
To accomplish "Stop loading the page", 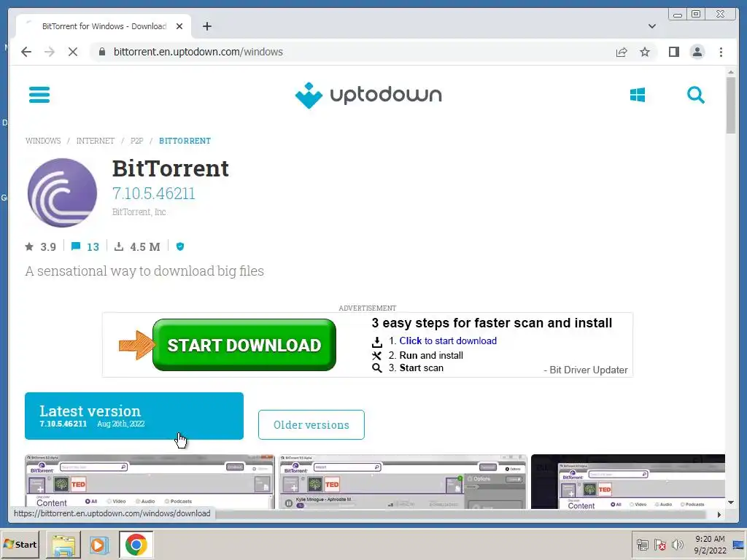I will tap(73, 52).
